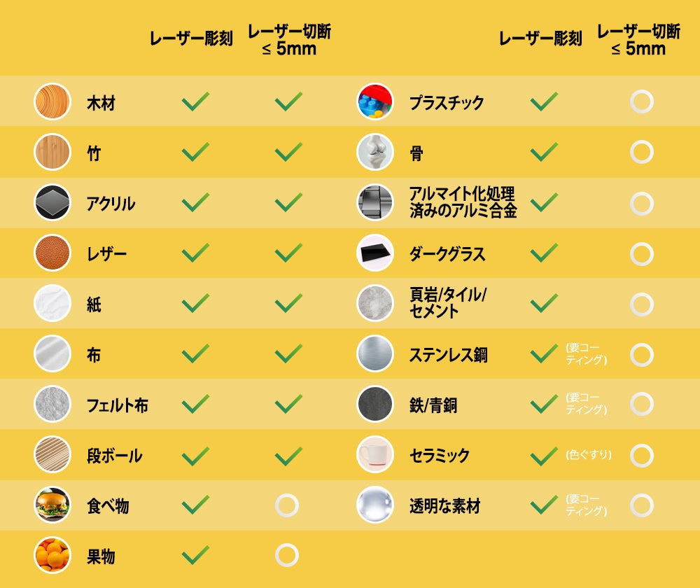This screenshot has width=700, height=588.
Task: Click the 要コーティング note beside 鉄/青銅
Action: (x=586, y=404)
